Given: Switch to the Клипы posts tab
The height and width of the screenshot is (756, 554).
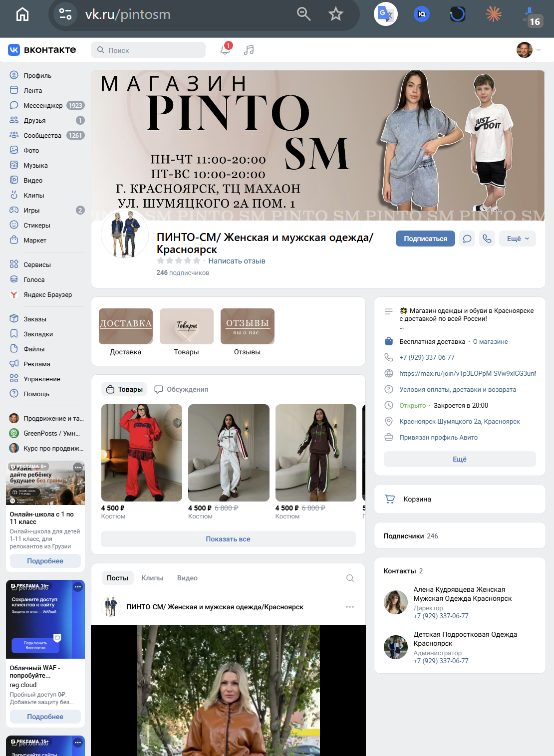Looking at the screenshot, I should [x=152, y=578].
